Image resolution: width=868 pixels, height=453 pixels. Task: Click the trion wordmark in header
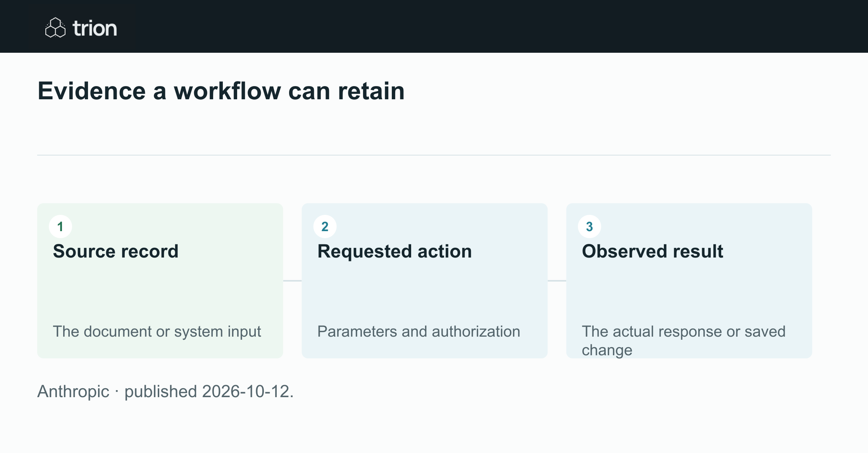click(x=95, y=28)
